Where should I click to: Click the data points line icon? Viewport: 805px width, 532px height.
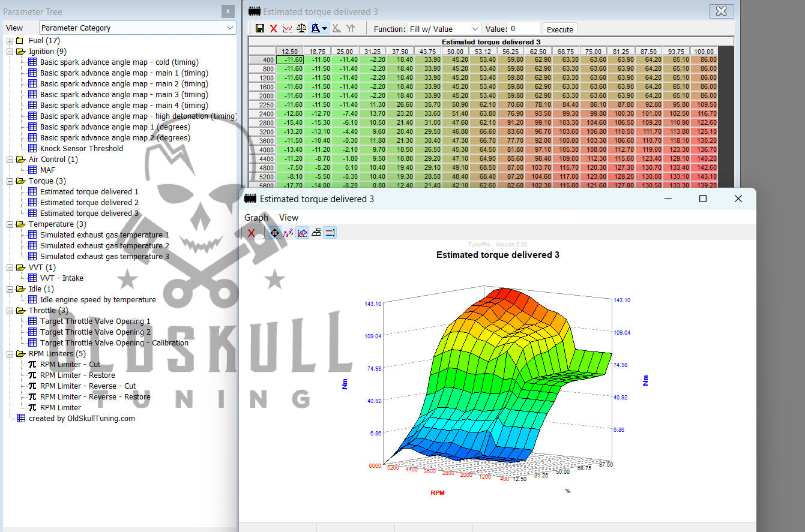click(x=289, y=233)
